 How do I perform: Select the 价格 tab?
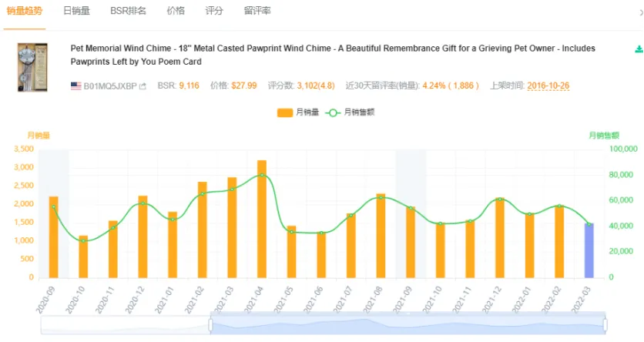click(176, 11)
